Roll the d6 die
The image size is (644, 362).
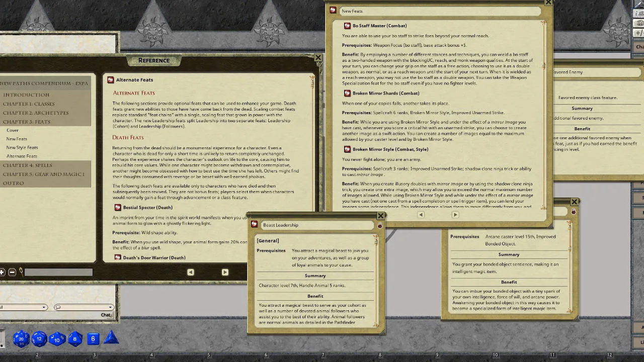93,339
